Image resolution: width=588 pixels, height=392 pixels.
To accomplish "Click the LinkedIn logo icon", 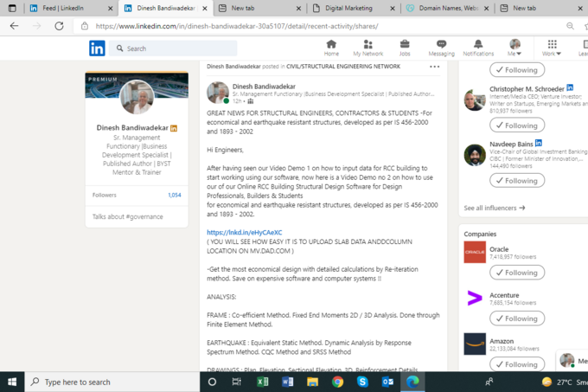I will coord(97,48).
